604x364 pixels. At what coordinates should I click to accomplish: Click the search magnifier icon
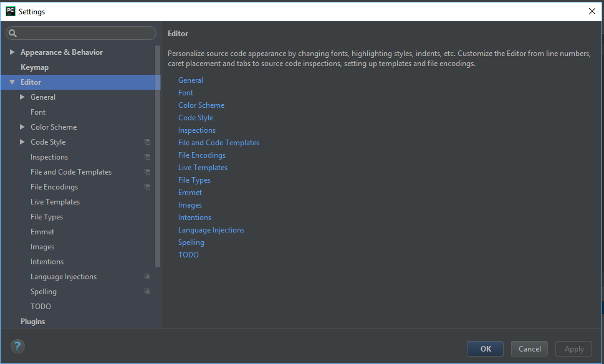tap(12, 32)
